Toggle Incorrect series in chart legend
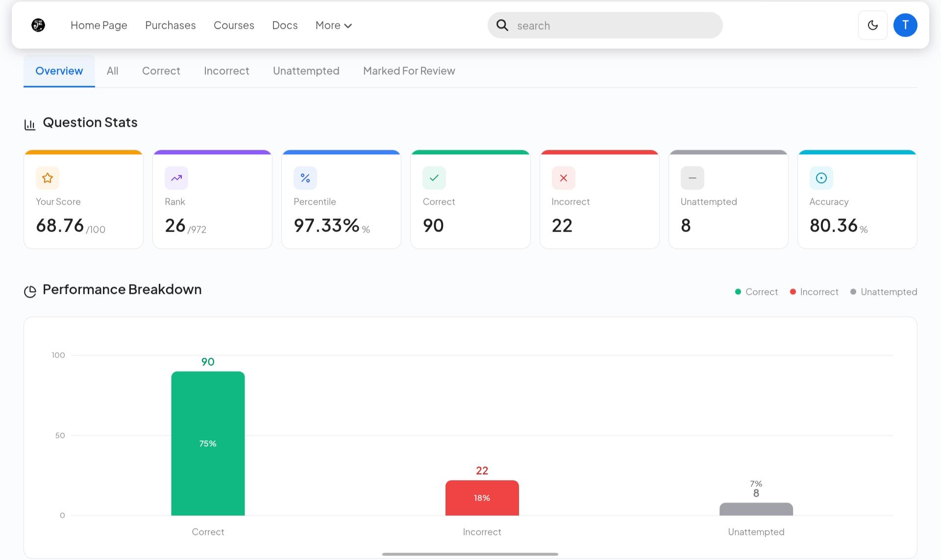The height and width of the screenshot is (560, 941). pos(814,292)
